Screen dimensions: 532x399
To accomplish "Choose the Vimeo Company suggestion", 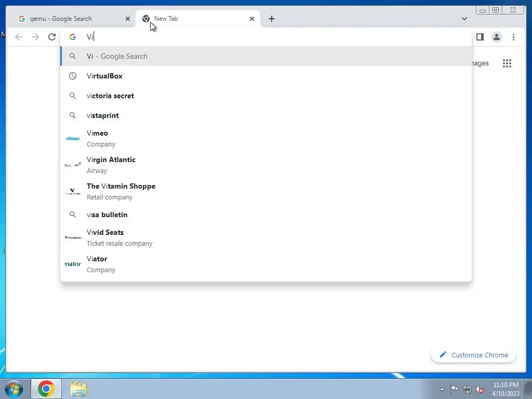I will point(266,138).
